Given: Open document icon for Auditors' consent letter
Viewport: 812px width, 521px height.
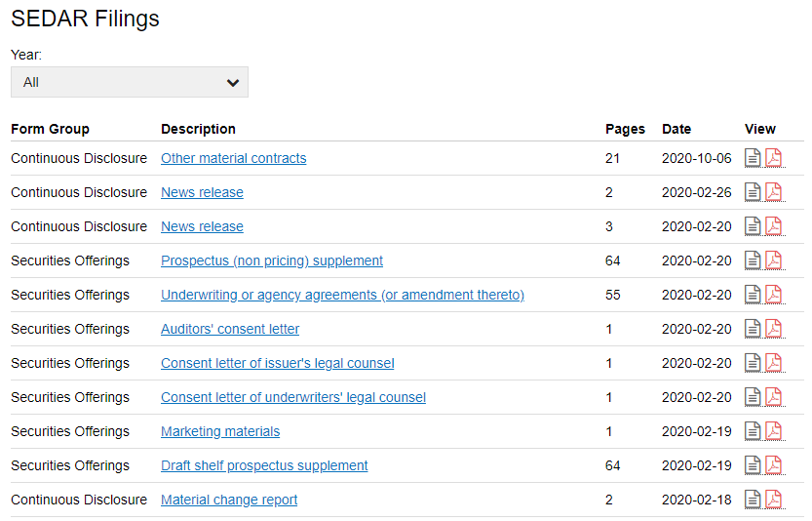Looking at the screenshot, I should 754,329.
